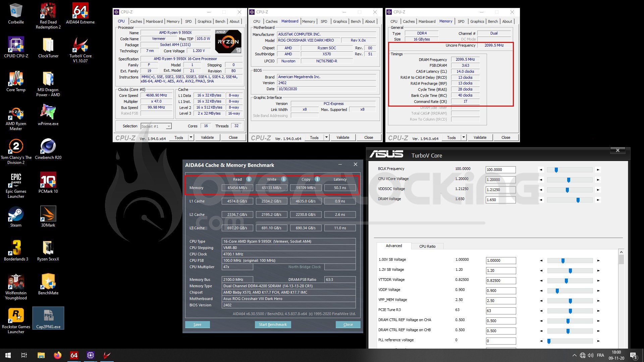The image size is (644, 362).
Task: Adjust the BCLK Frequency slider handle
Action: [x=556, y=170]
